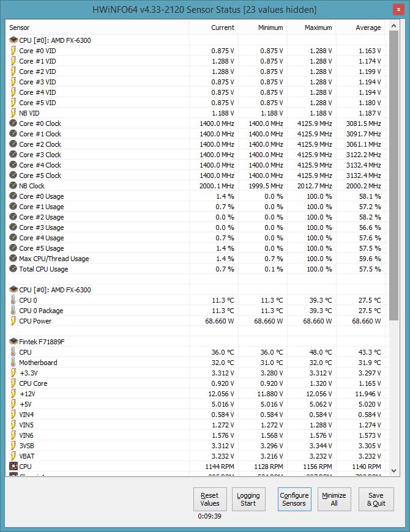
Task: Click the +5V current value 5.016 V
Action: point(223,404)
